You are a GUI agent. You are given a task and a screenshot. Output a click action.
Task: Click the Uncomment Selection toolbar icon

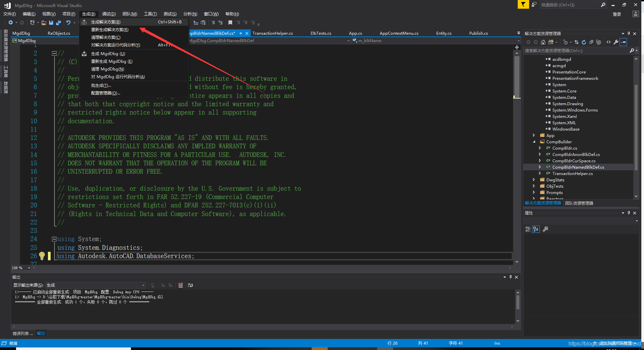coord(220,22)
